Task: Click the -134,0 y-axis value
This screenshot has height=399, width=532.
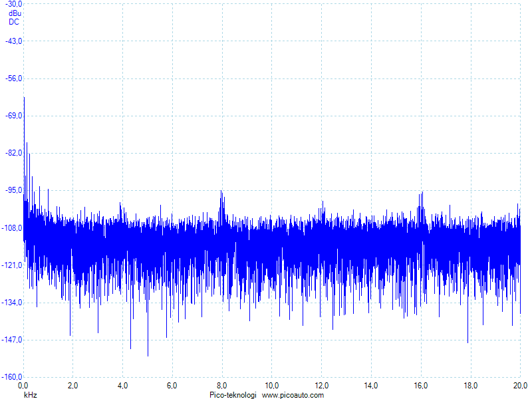Action: pyautogui.click(x=12, y=303)
